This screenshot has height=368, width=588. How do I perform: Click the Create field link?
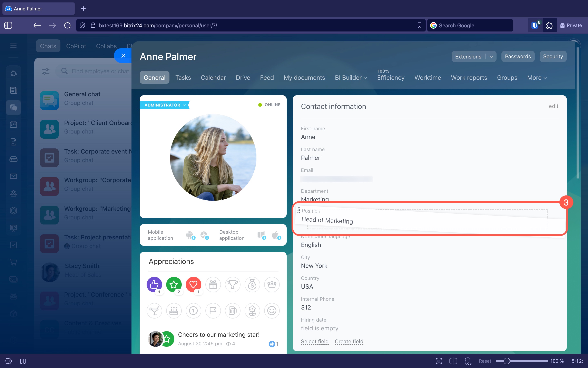tap(349, 341)
